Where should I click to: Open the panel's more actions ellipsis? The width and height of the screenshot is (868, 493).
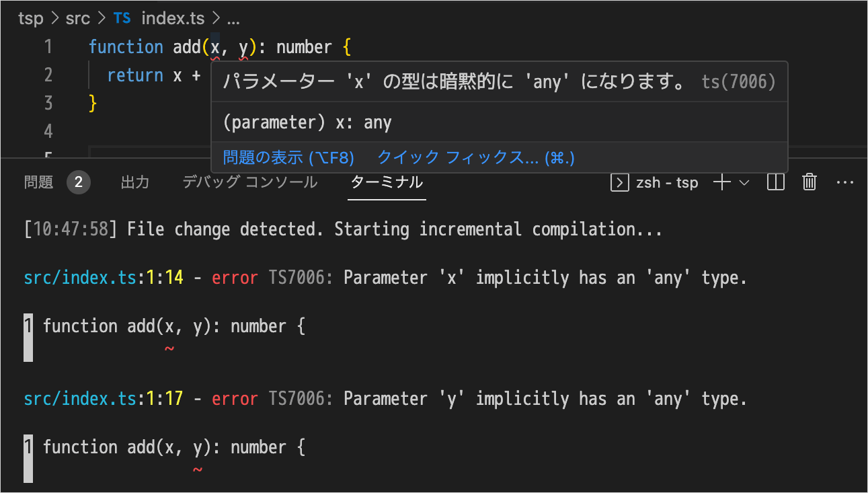[844, 182]
